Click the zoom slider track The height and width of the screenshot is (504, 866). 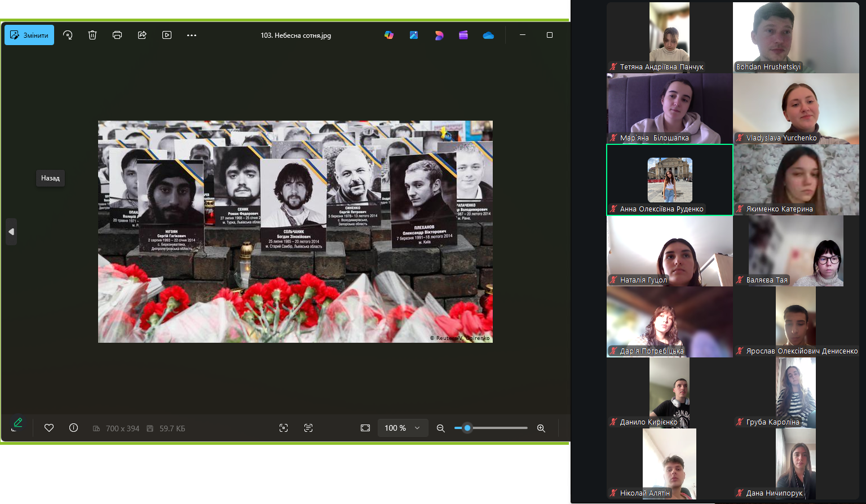[491, 428]
